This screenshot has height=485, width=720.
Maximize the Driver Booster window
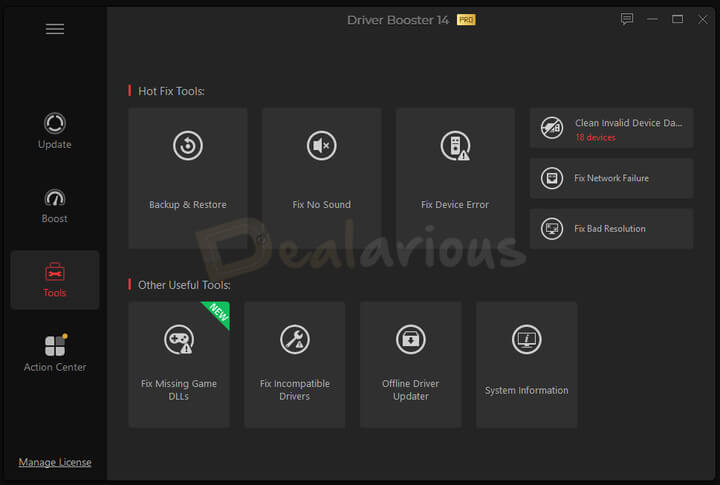click(677, 19)
